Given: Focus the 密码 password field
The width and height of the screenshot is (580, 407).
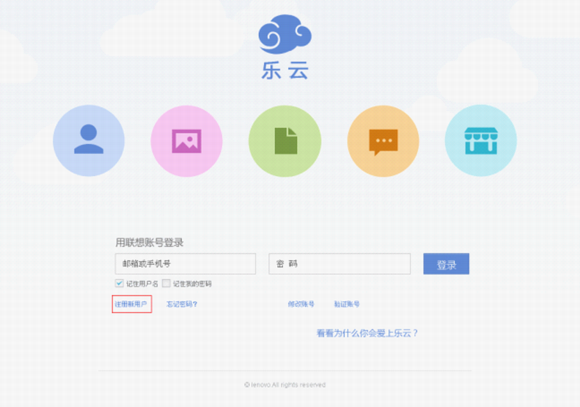Looking at the screenshot, I should [x=340, y=264].
